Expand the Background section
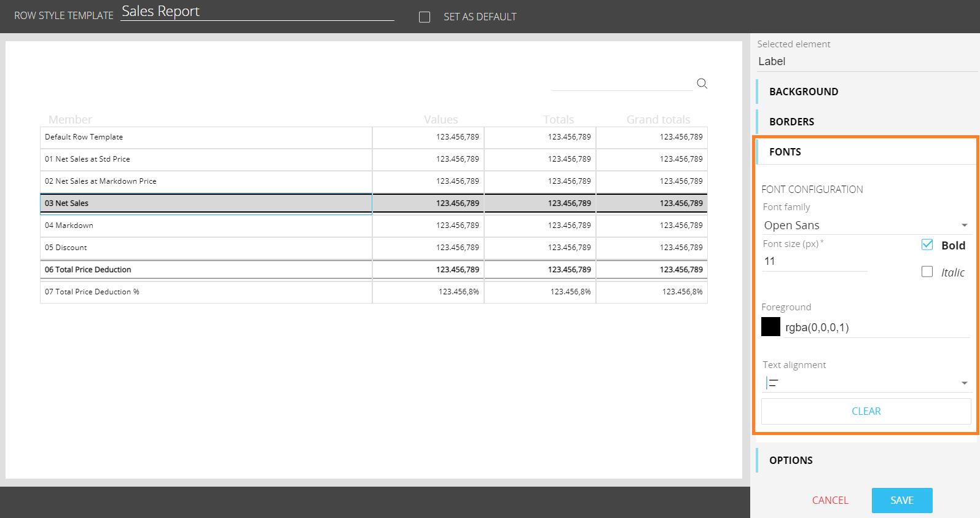 [804, 92]
